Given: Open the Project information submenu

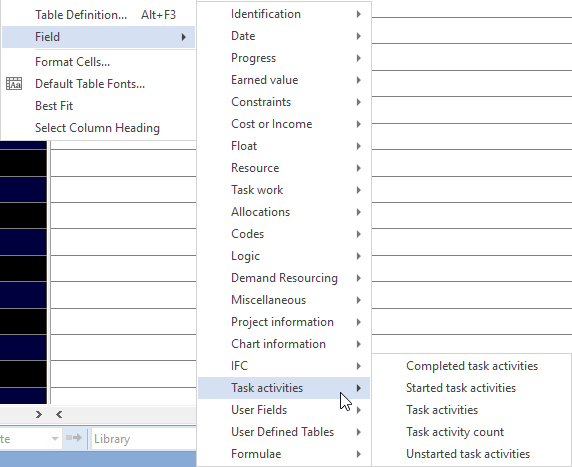Looking at the screenshot, I should [x=284, y=322].
